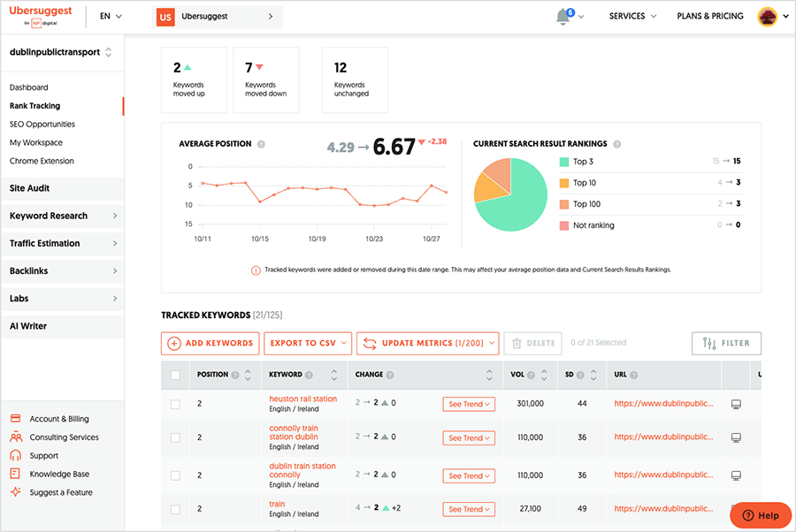Open AI Writer section

click(63, 326)
